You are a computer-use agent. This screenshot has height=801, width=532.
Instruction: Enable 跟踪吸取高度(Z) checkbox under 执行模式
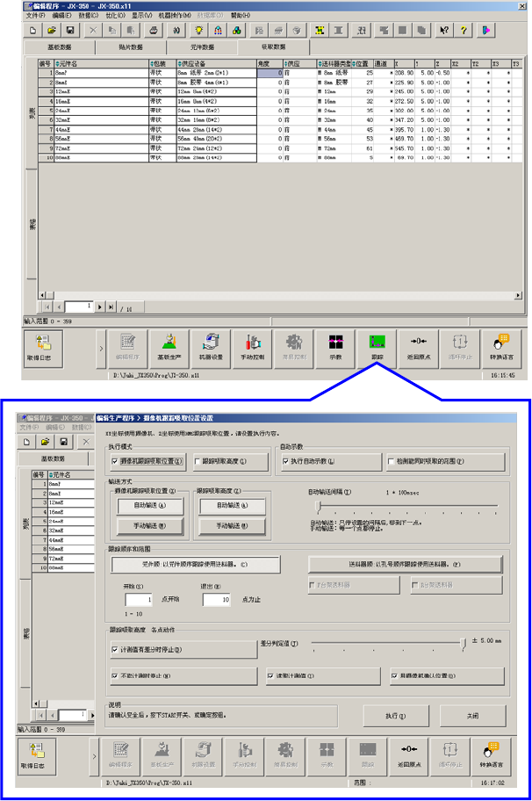(197, 461)
